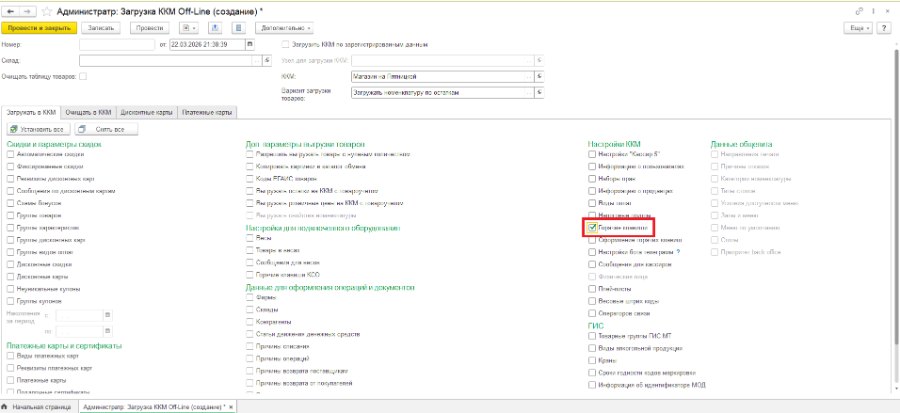Open the Дисконтные карты tab

[x=147, y=113]
